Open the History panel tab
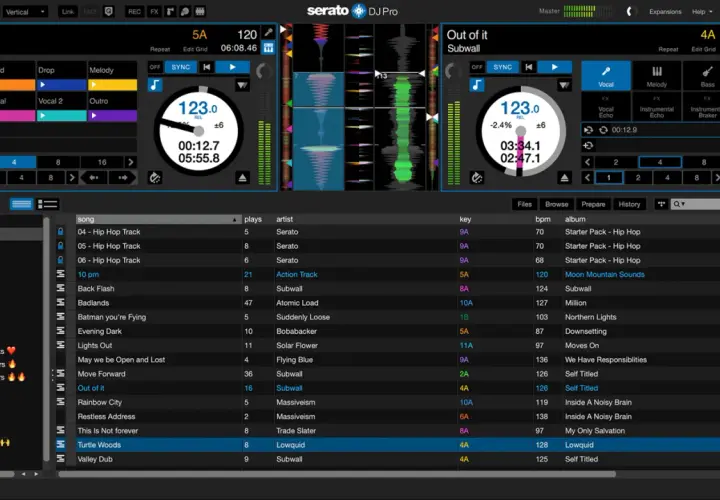720x500 pixels. coord(629,204)
